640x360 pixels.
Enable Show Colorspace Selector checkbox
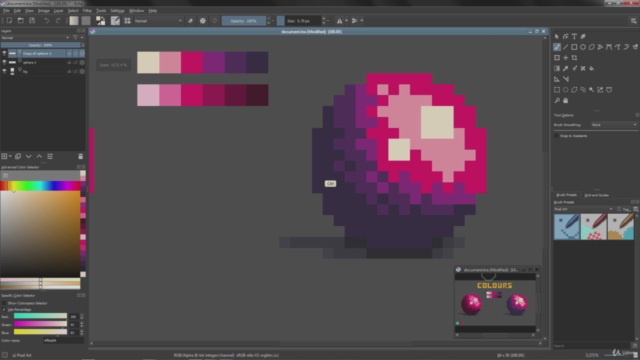[x=4, y=303]
